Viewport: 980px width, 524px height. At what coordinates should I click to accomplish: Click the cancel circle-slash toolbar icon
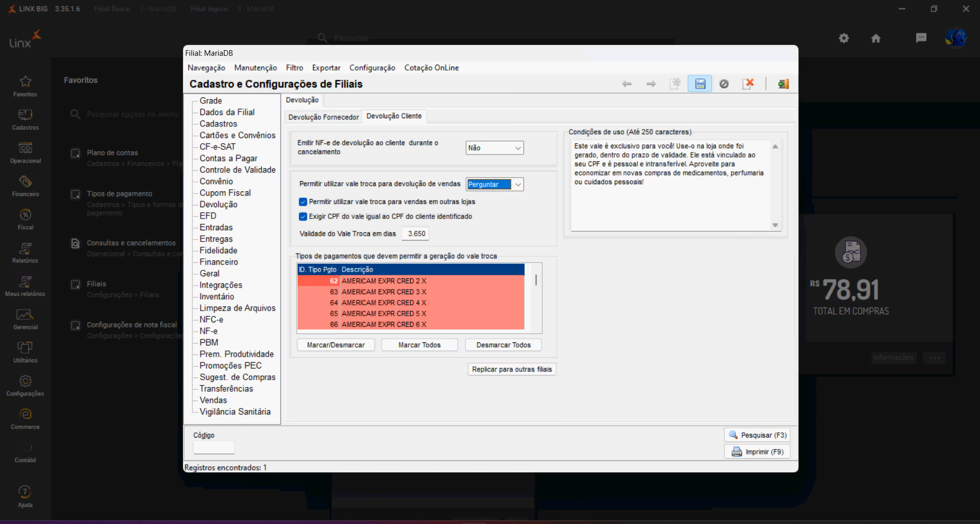pos(724,84)
